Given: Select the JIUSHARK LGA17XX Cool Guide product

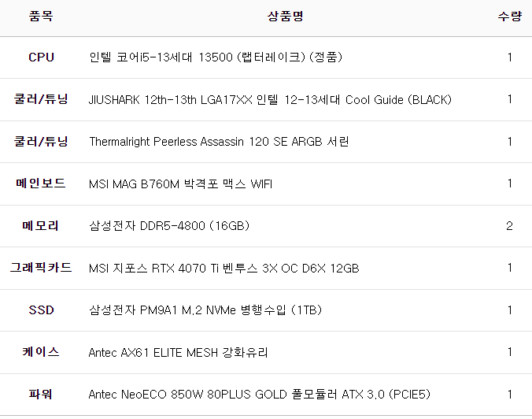Looking at the screenshot, I should point(270,100).
